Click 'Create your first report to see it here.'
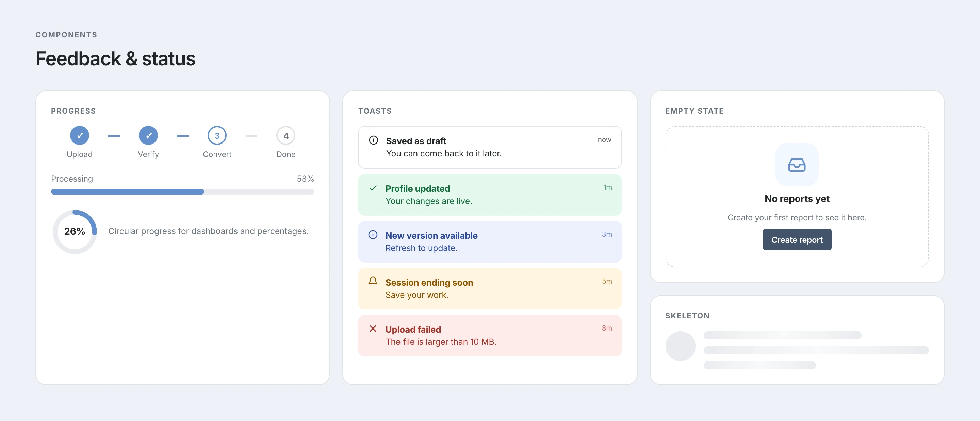980x421 pixels. (x=797, y=218)
